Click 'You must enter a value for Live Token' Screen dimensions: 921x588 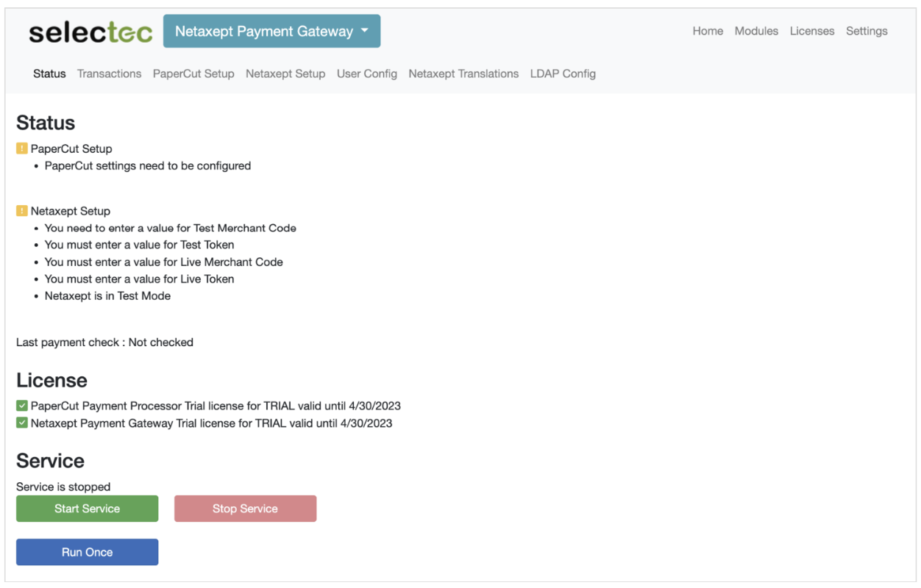pyautogui.click(x=140, y=279)
